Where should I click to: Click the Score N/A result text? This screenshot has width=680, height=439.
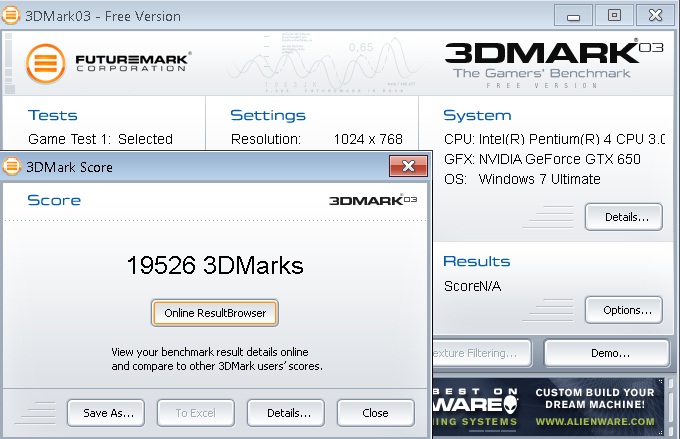(472, 286)
